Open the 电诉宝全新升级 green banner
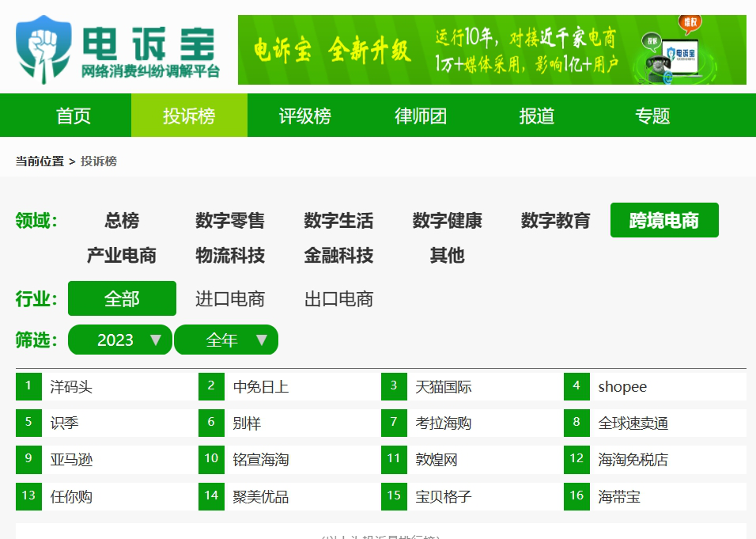 coord(492,50)
